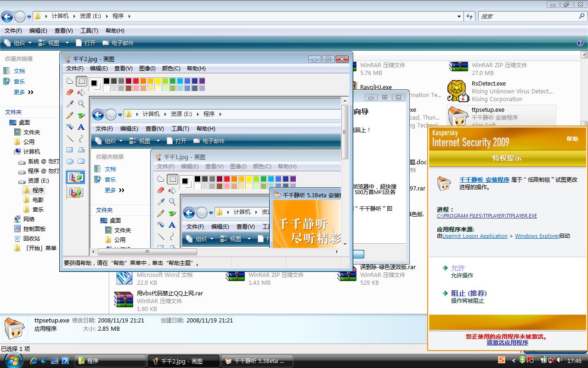
Task: Click the volume speaker icon in the tray
Action: (x=559, y=360)
